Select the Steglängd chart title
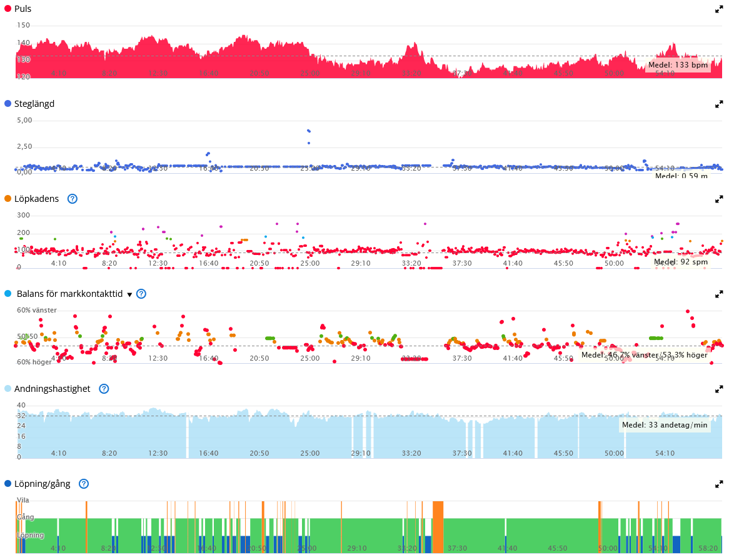The height and width of the screenshot is (560, 729). (34, 104)
